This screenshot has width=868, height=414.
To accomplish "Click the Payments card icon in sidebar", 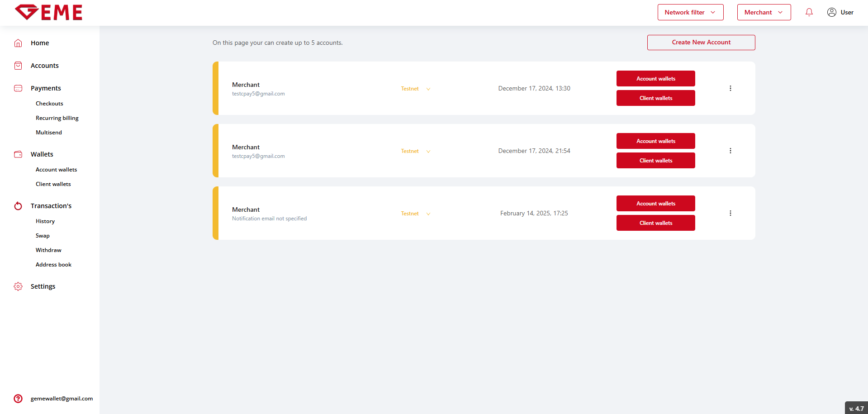I will 18,88.
